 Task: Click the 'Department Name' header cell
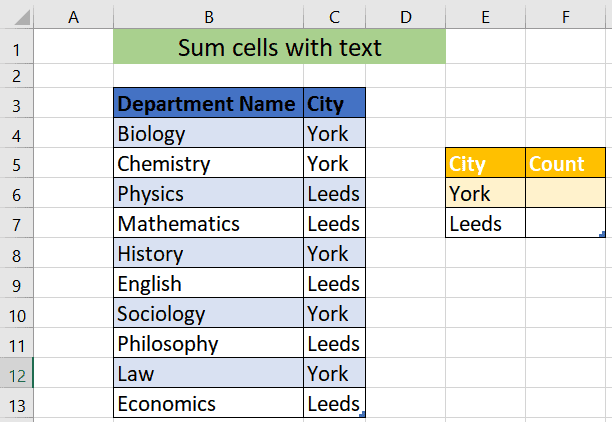pyautogui.click(x=208, y=103)
